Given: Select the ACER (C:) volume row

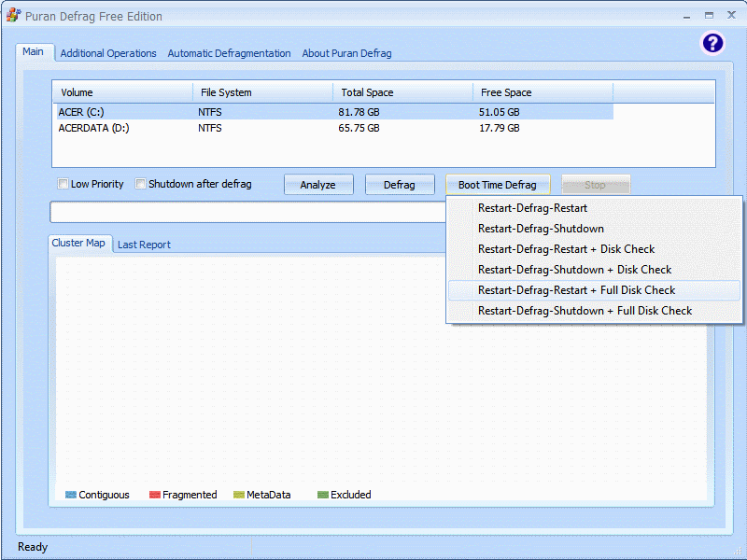Looking at the screenshot, I should point(333,112).
